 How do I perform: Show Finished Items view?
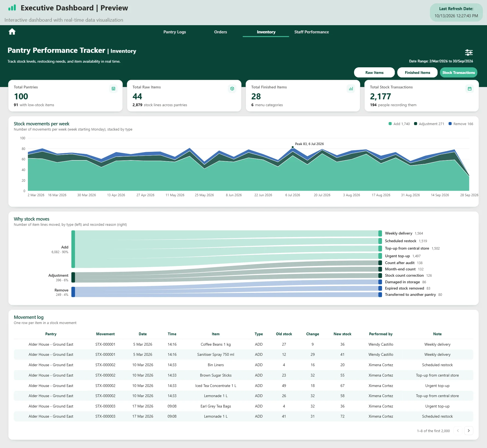click(417, 73)
